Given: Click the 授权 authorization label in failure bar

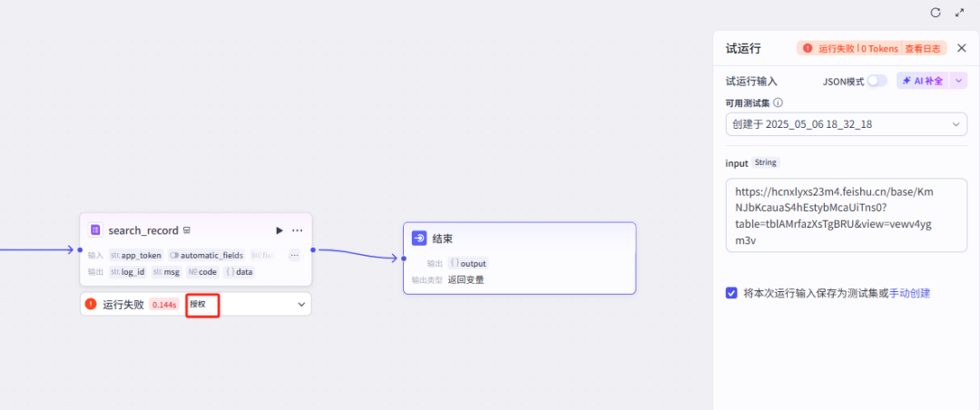Looking at the screenshot, I should pyautogui.click(x=198, y=304).
